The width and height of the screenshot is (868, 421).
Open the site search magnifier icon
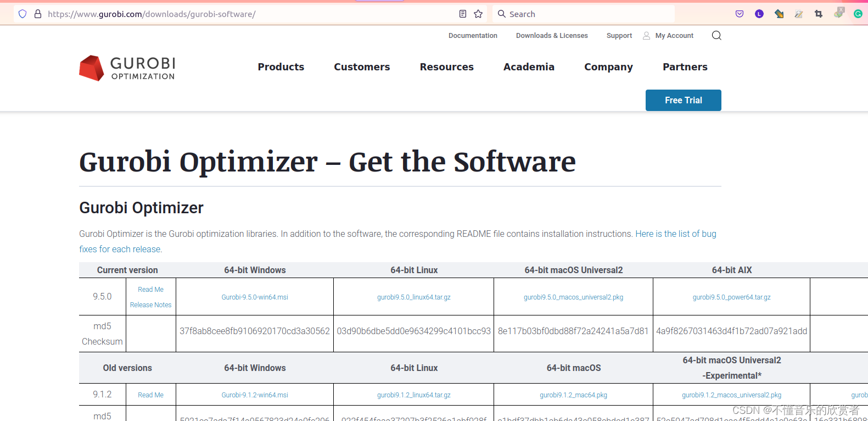click(x=716, y=36)
